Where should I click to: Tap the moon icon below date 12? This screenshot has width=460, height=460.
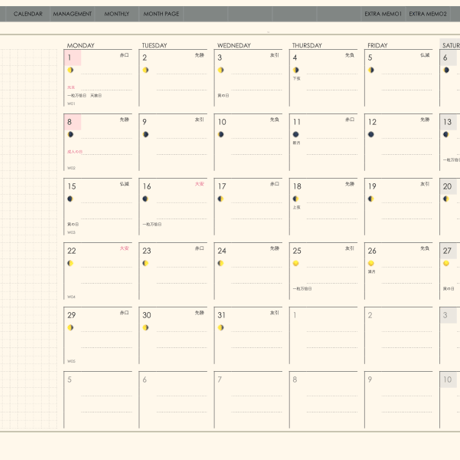tap(371, 134)
